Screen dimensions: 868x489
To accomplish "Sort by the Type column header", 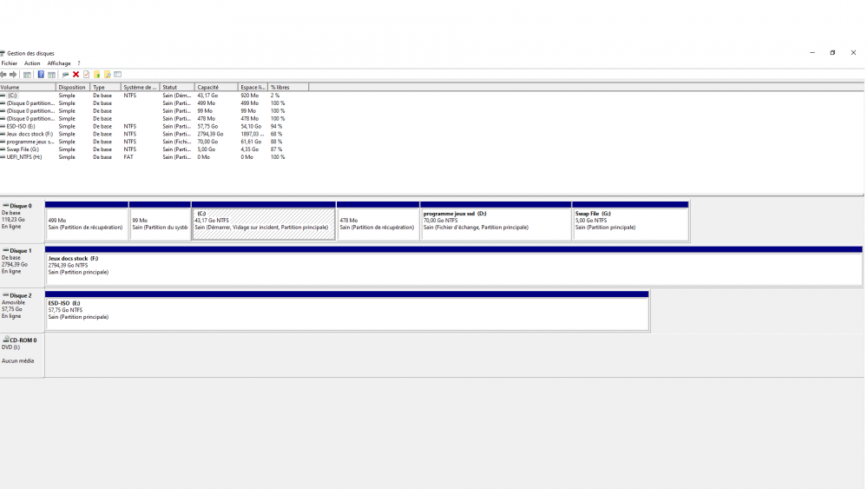I will pyautogui.click(x=105, y=88).
